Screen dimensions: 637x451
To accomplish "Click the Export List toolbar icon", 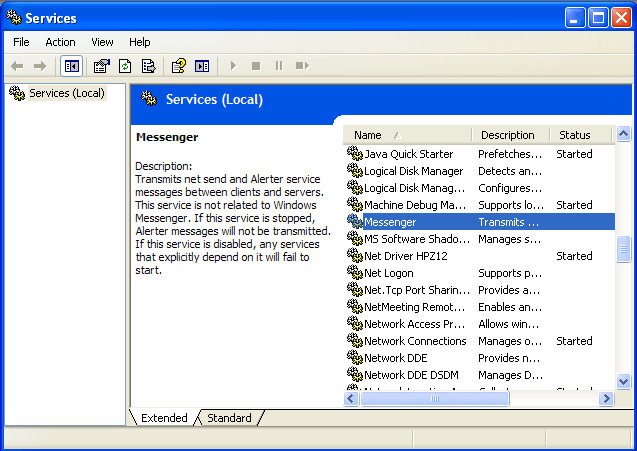I will pyautogui.click(x=148, y=66).
